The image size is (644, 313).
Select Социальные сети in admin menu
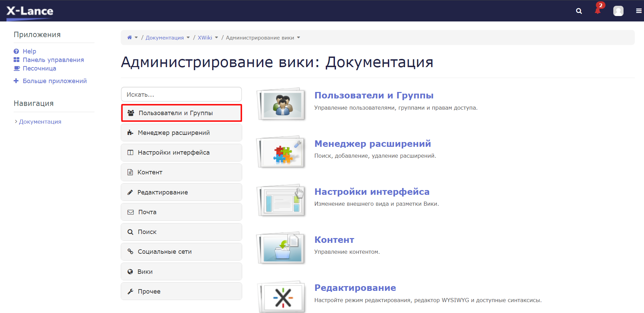[181, 252]
